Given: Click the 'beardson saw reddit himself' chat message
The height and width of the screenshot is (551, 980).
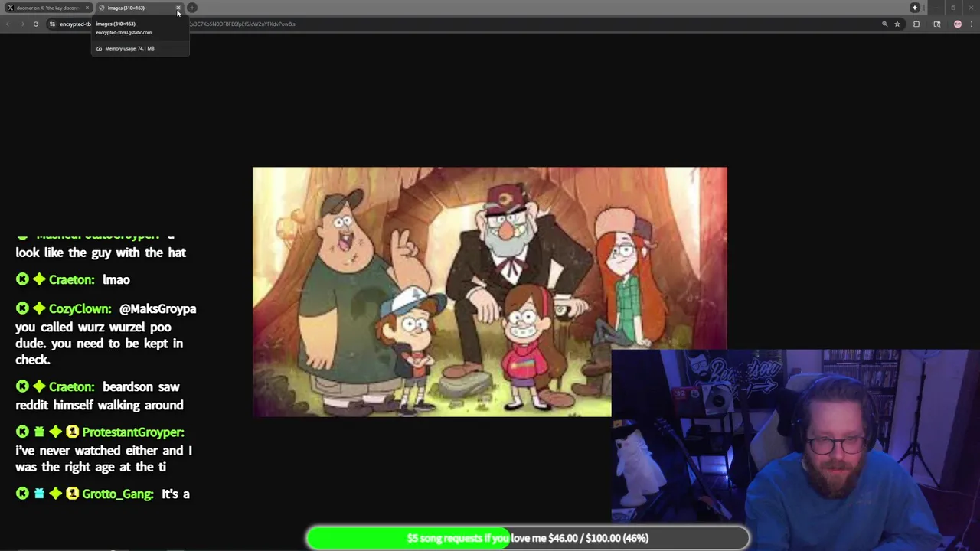Looking at the screenshot, I should coord(100,396).
